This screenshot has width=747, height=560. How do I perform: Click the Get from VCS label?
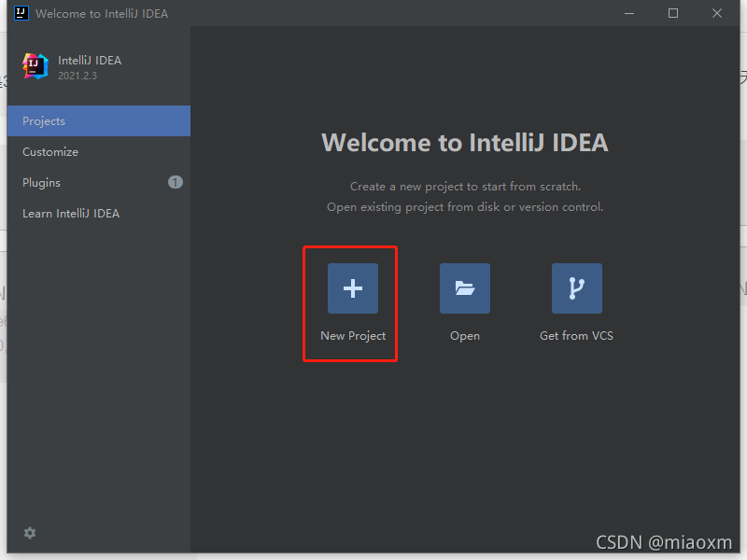[576, 336]
